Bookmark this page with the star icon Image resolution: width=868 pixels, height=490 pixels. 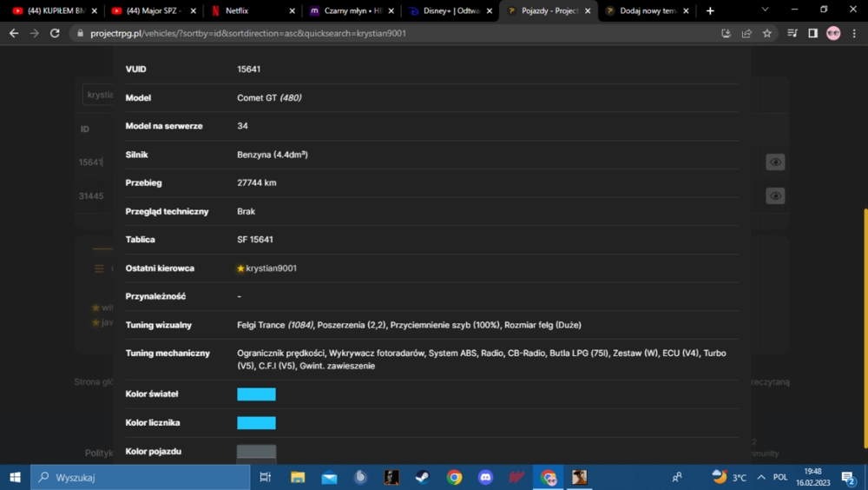(x=766, y=33)
